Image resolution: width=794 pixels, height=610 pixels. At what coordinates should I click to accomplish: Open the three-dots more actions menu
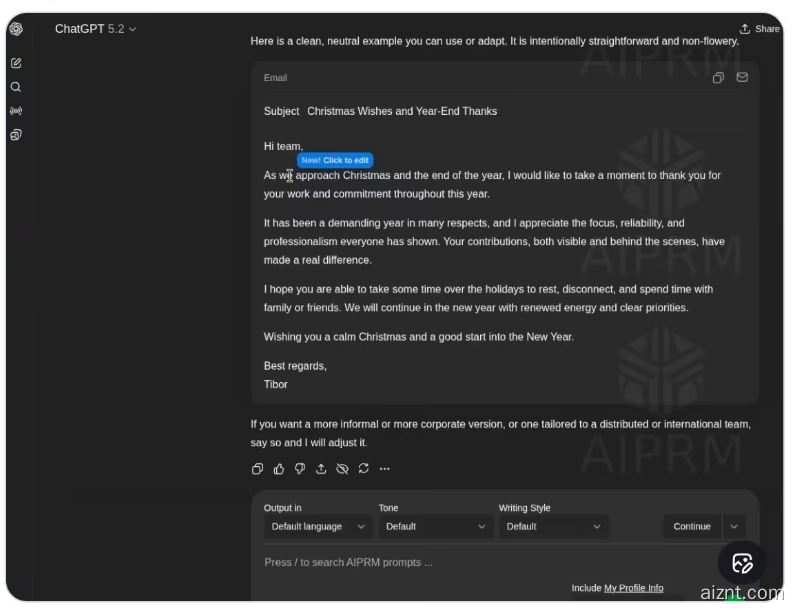pos(384,469)
